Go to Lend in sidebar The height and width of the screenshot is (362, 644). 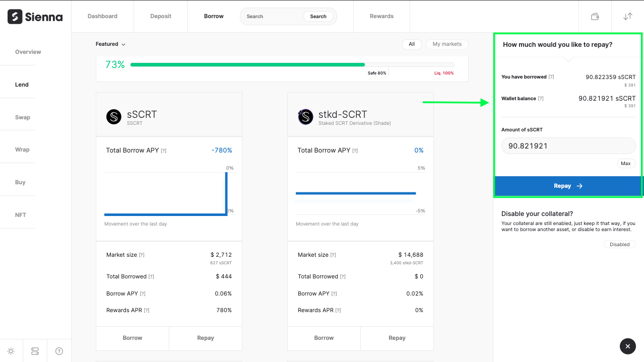pos(22,85)
